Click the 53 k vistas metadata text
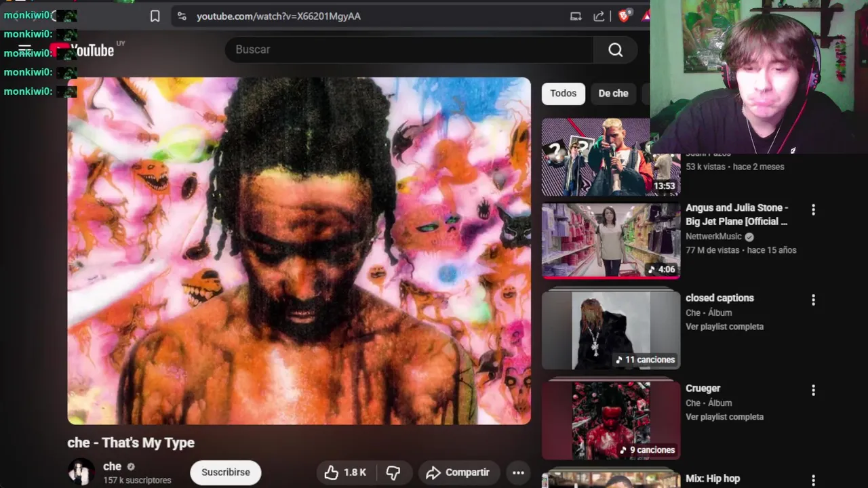Image resolution: width=868 pixels, height=488 pixels. [x=705, y=167]
